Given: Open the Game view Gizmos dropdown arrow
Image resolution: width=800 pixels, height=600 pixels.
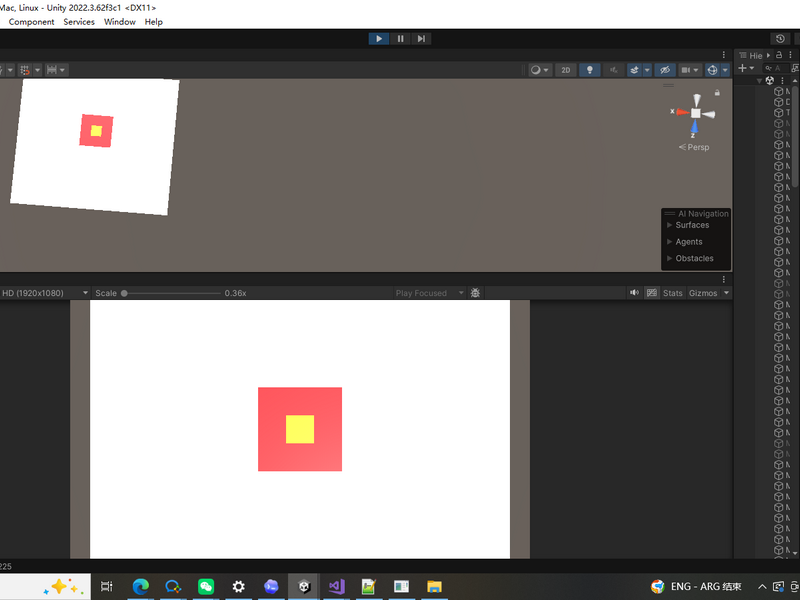Looking at the screenshot, I should point(727,293).
